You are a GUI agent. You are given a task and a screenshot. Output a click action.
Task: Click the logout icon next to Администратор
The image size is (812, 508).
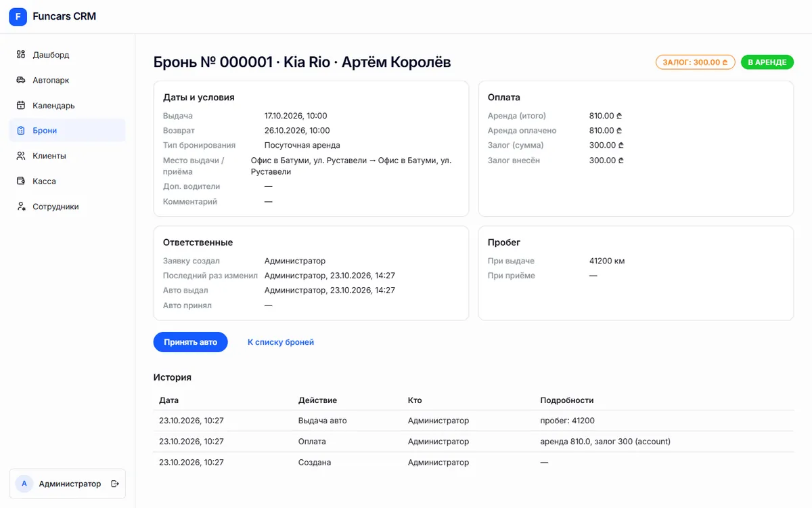[115, 484]
